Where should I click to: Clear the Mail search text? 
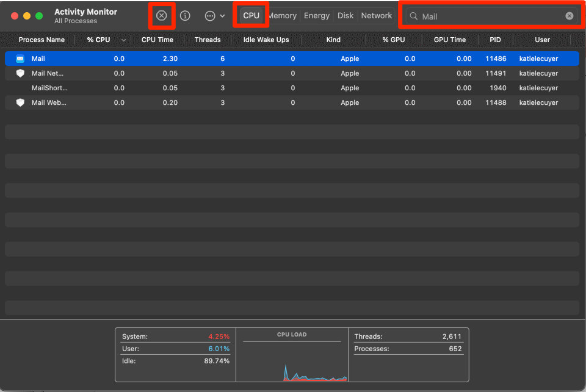click(569, 16)
